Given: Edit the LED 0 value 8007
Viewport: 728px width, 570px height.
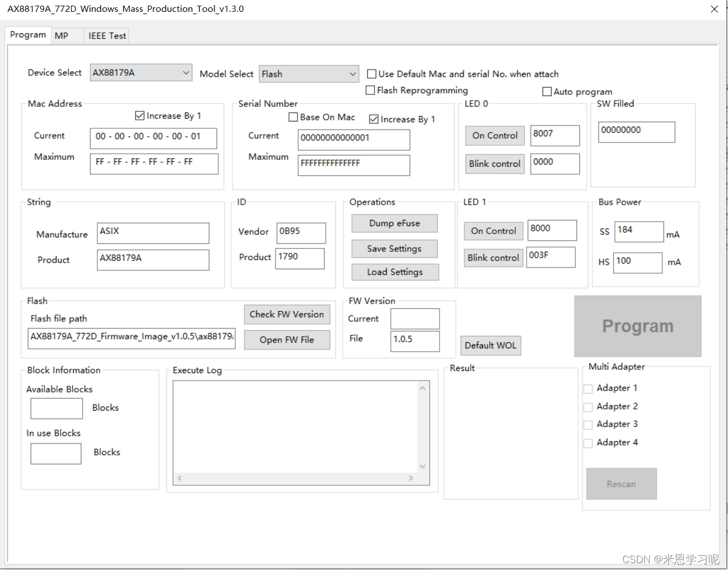Looking at the screenshot, I should pyautogui.click(x=555, y=136).
